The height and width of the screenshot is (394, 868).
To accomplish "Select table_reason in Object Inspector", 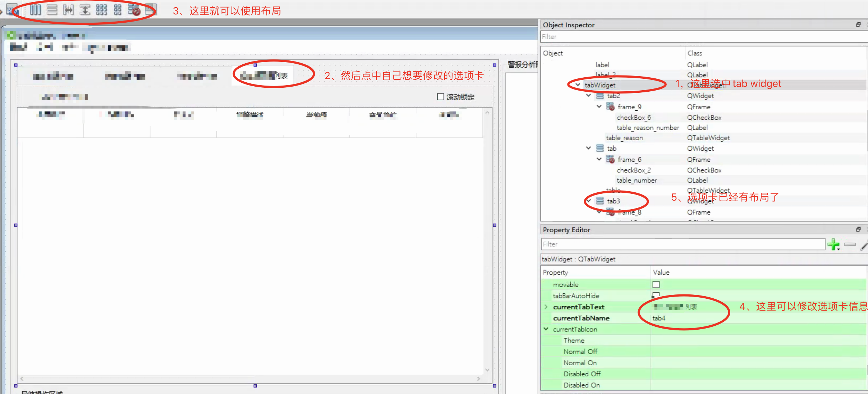I will click(624, 138).
